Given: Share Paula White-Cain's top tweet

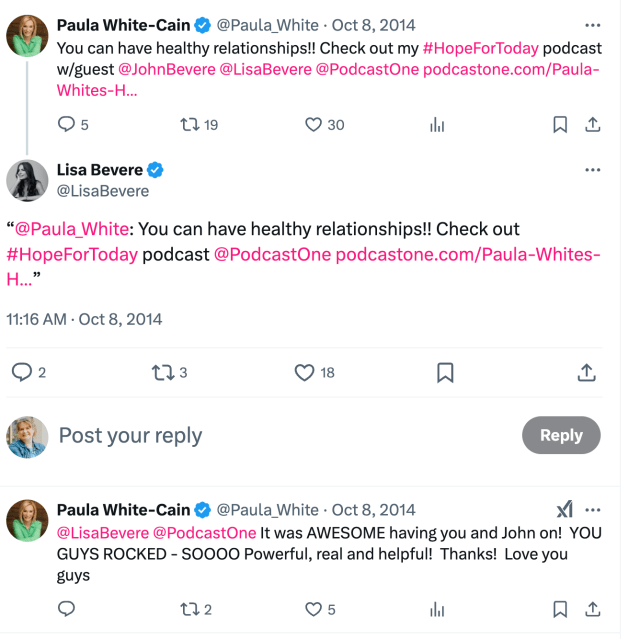Looking at the screenshot, I should (592, 125).
